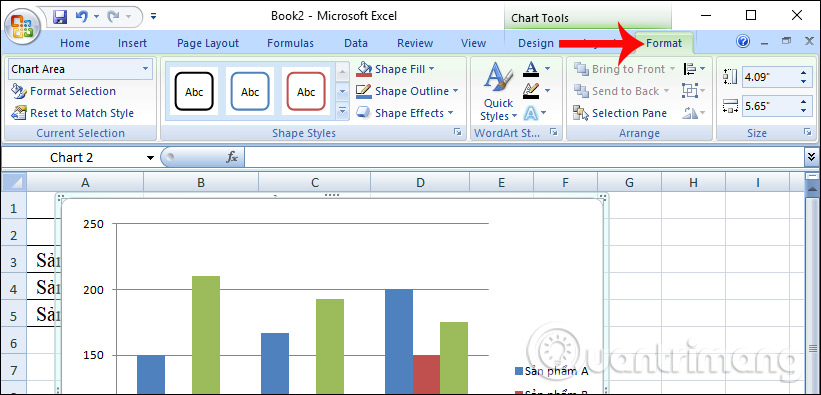
Task: Apply the blue outline Abc shape style
Action: [250, 92]
